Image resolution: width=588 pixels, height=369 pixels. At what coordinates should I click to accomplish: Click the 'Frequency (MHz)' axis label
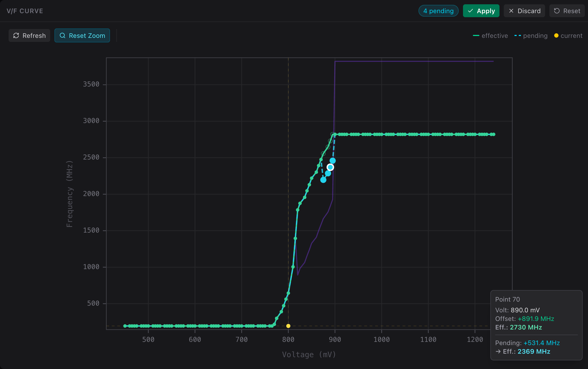(x=69, y=194)
